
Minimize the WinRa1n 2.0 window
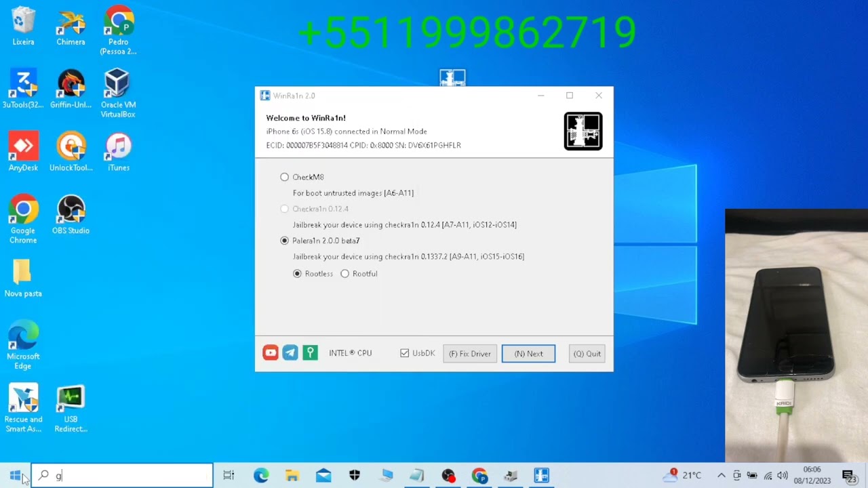point(540,96)
